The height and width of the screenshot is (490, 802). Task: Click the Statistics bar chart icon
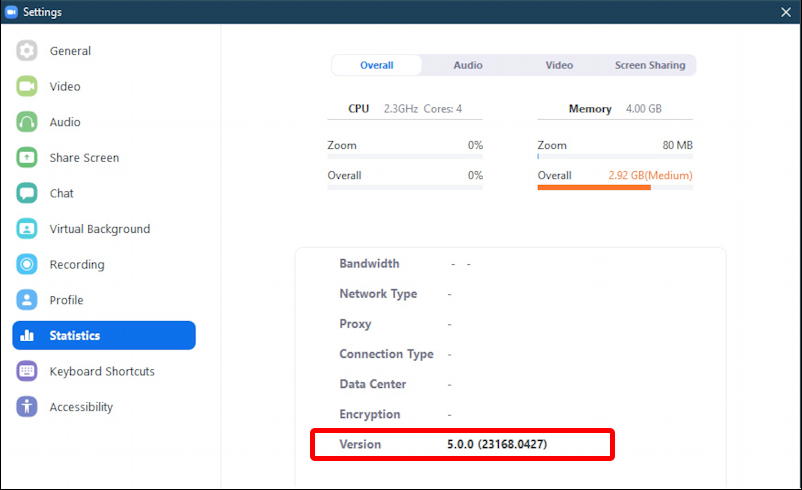(27, 336)
